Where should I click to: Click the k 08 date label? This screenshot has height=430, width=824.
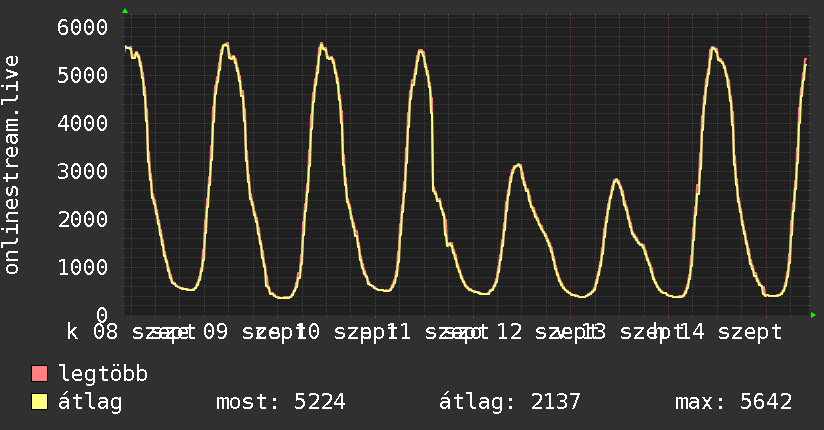pyautogui.click(x=92, y=332)
